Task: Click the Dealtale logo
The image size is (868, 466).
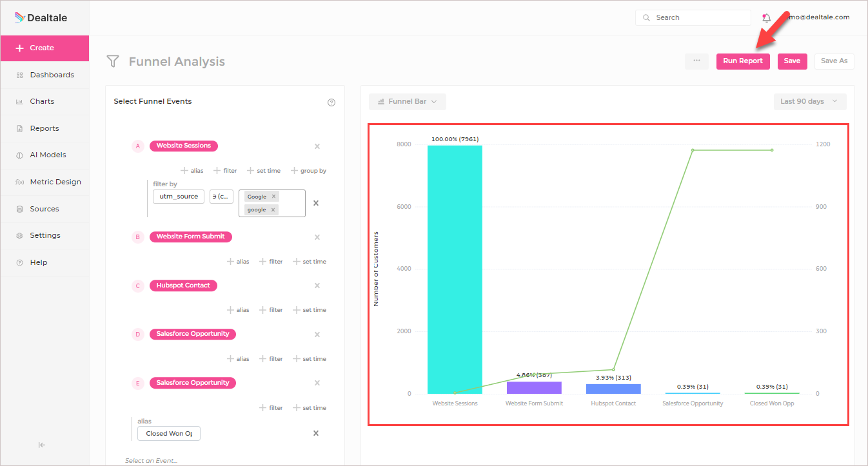Action: tap(41, 18)
